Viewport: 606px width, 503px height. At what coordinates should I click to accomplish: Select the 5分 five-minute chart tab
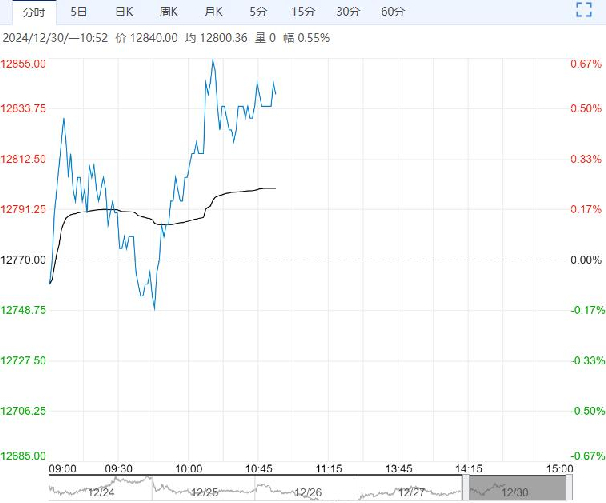258,12
